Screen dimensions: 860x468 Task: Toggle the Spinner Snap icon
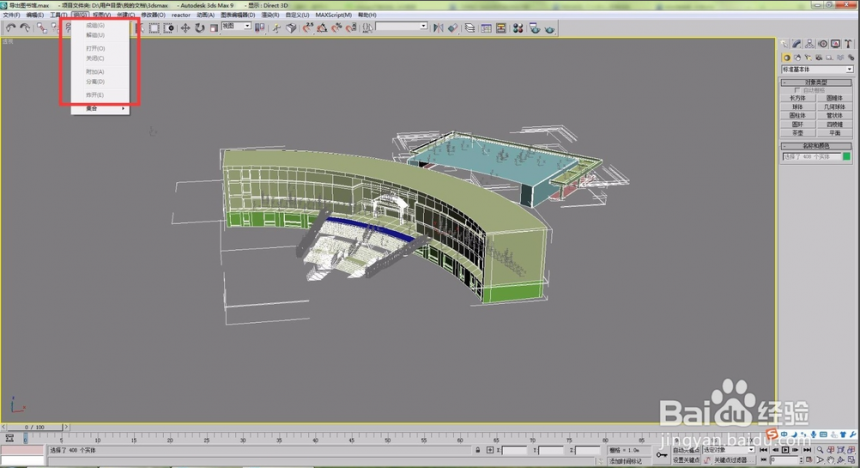click(x=350, y=28)
